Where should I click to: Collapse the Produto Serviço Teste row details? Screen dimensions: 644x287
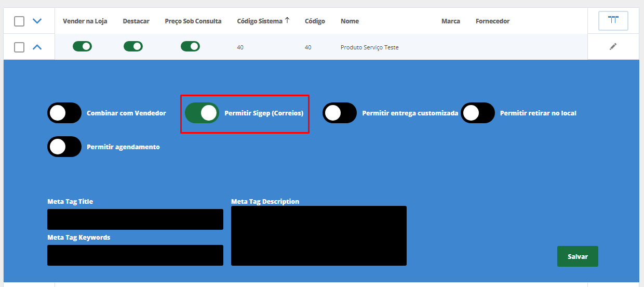[37, 47]
